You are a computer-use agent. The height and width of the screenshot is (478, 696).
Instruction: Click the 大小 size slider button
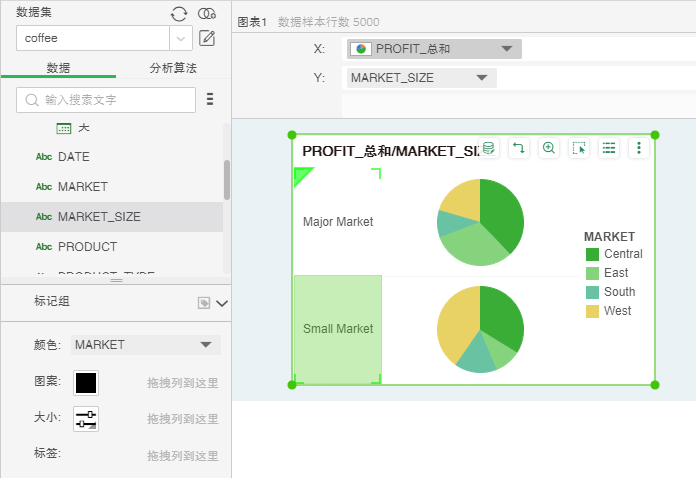[x=86, y=418]
